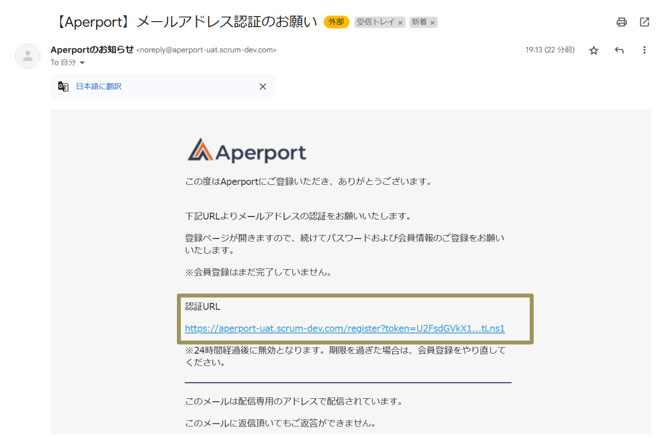Image resolution: width=670 pixels, height=438 pixels.
Task: Star the Aperport email
Action: 594,50
